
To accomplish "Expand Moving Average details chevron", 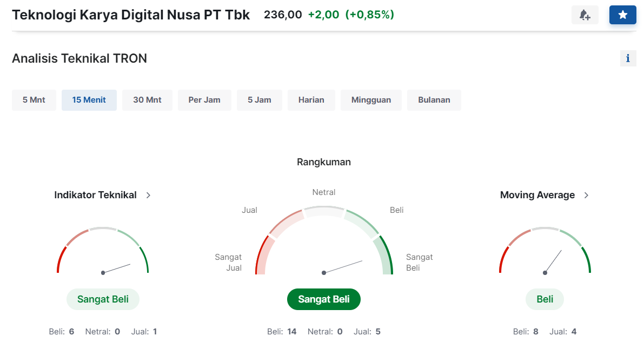I will [x=587, y=195].
